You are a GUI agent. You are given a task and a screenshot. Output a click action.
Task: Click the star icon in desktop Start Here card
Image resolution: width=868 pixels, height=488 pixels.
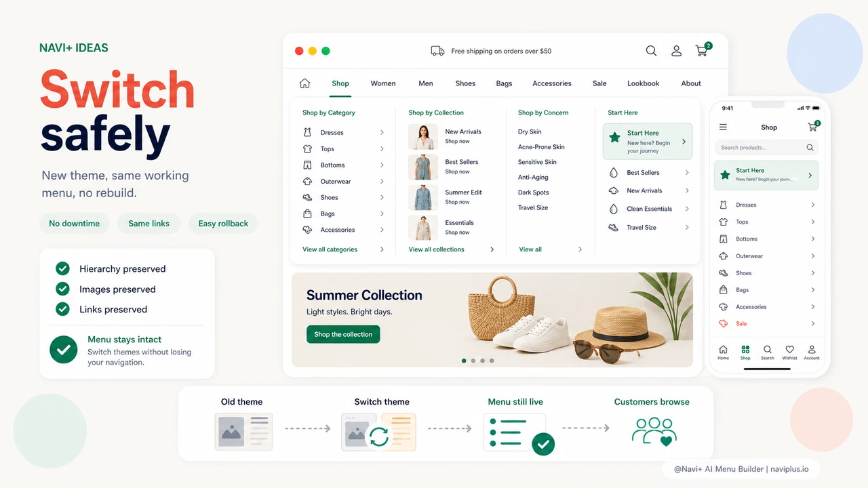click(614, 138)
